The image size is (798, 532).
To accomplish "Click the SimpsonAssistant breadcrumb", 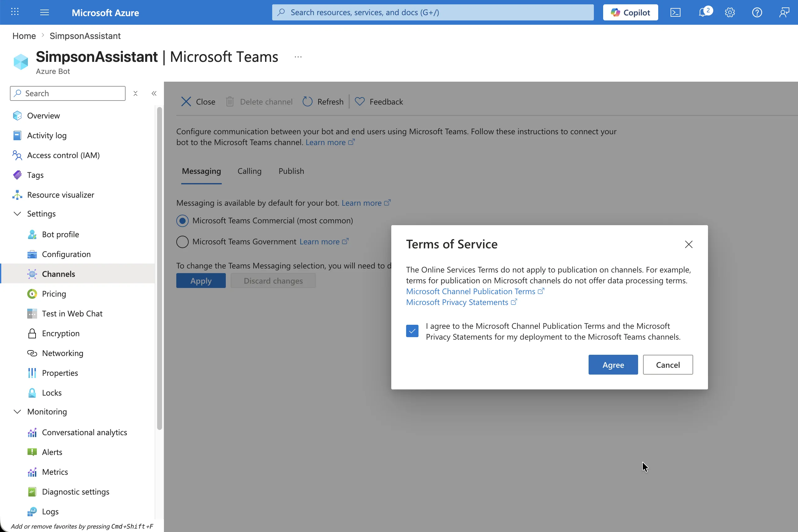I will (85, 36).
